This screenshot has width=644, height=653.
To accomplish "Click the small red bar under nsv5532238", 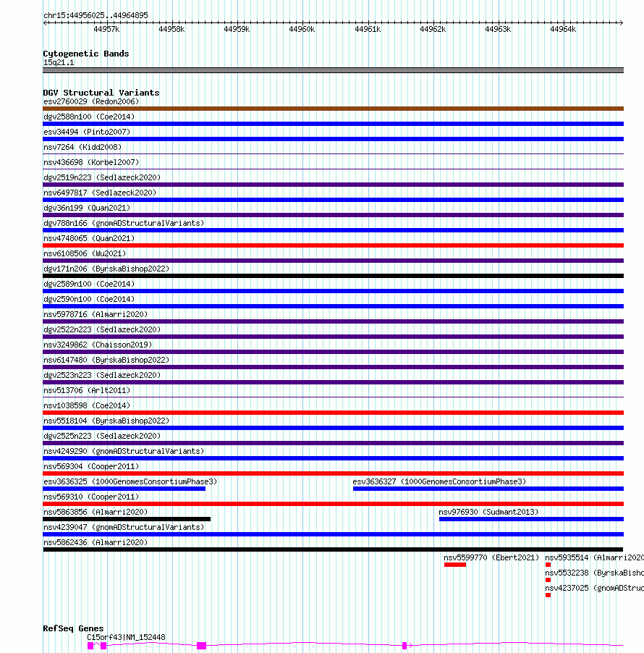I will (x=548, y=580).
